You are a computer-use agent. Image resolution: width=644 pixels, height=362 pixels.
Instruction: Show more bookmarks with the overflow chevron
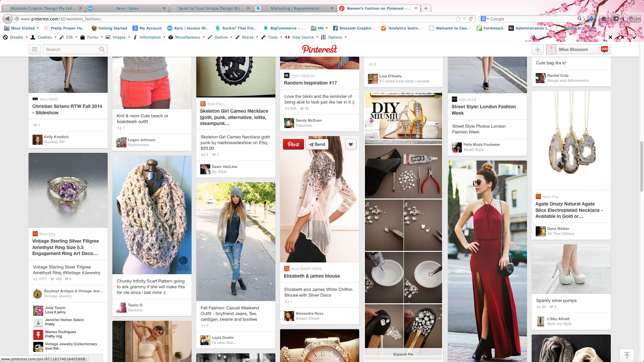coord(640,28)
